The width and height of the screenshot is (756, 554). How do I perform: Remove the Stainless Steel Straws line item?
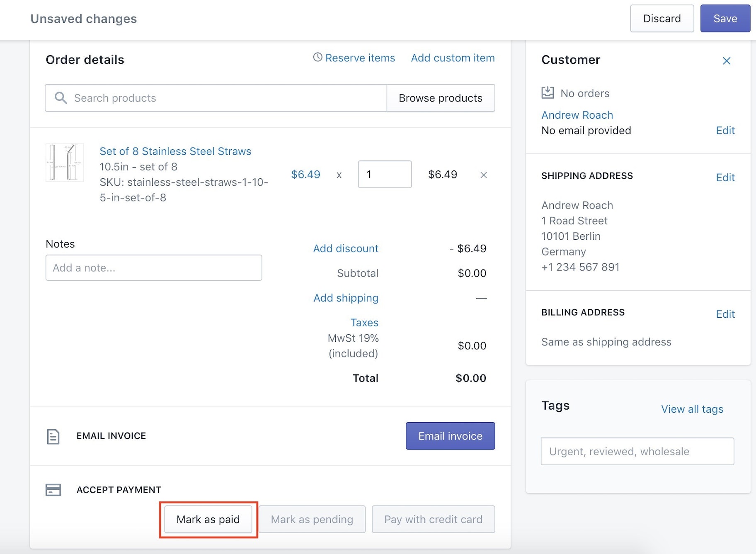coord(483,175)
